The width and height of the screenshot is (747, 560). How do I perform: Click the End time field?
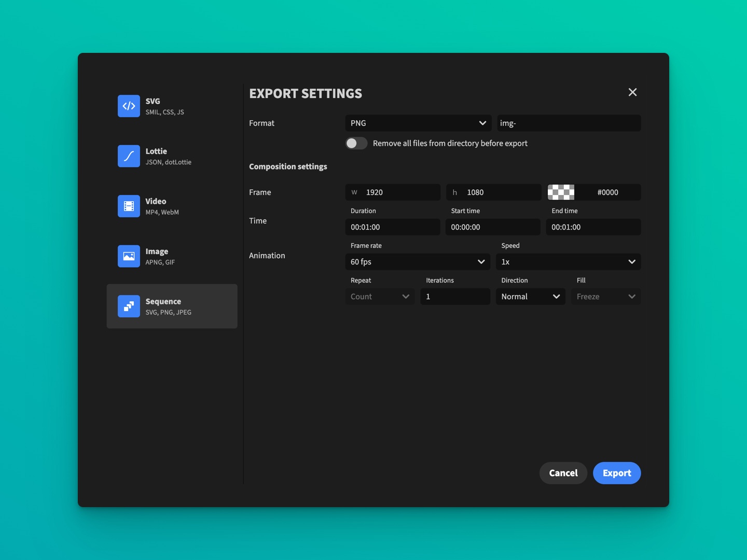[593, 227]
